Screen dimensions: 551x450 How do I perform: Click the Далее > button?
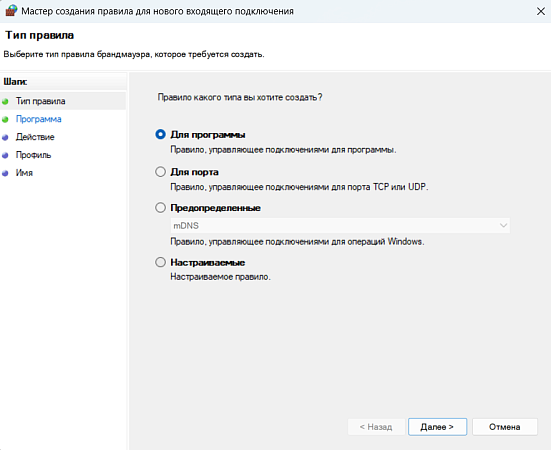437,427
